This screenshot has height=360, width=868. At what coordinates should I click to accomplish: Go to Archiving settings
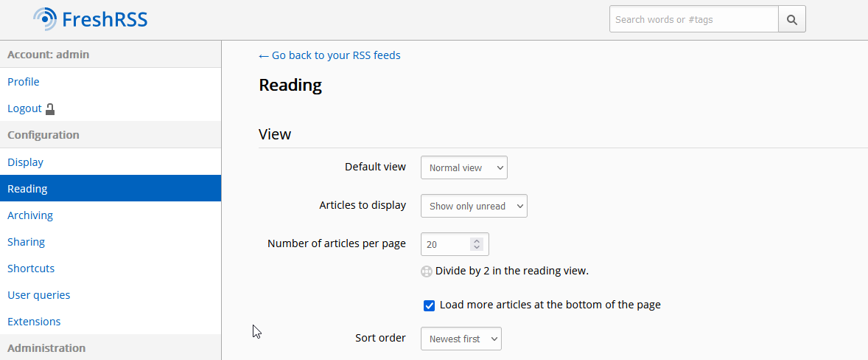tap(30, 215)
